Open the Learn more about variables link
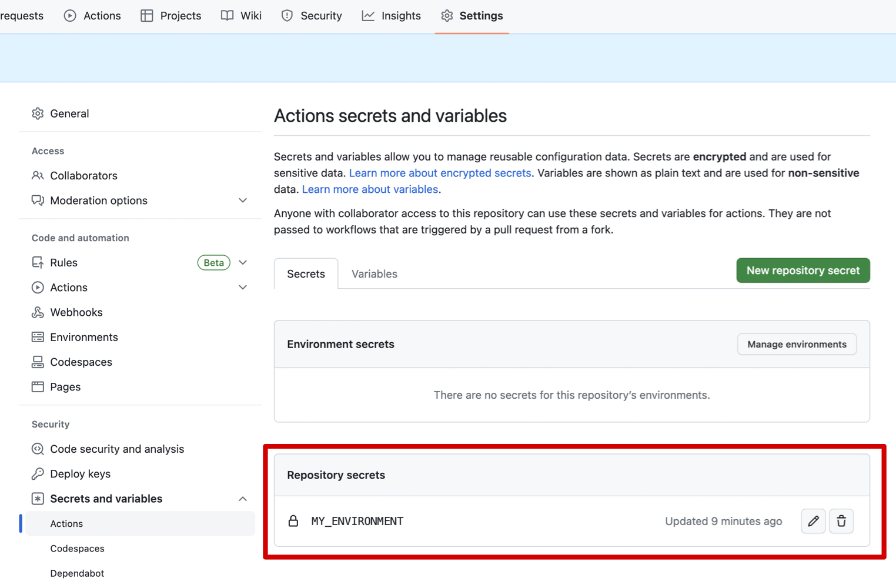896x588 pixels. (x=370, y=189)
